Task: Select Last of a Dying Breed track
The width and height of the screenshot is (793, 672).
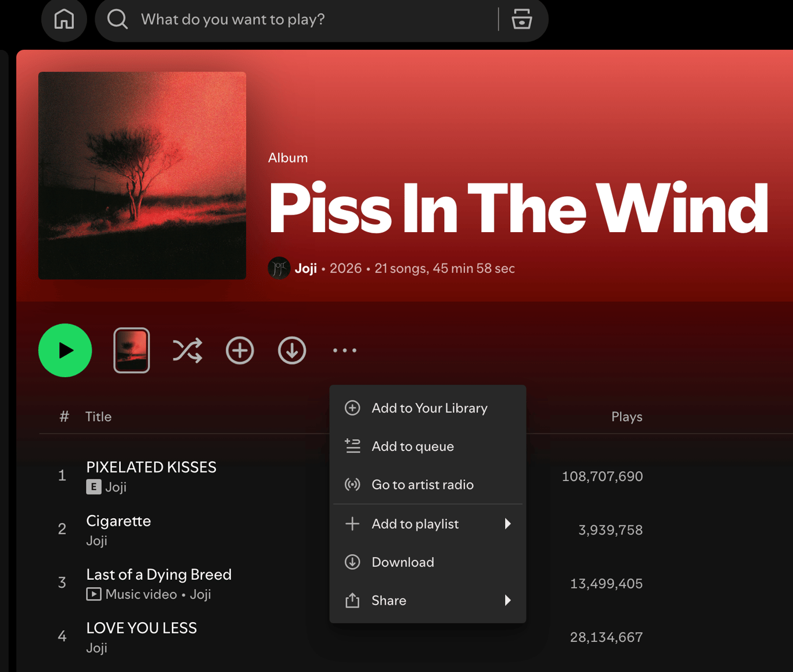Action: click(x=159, y=575)
